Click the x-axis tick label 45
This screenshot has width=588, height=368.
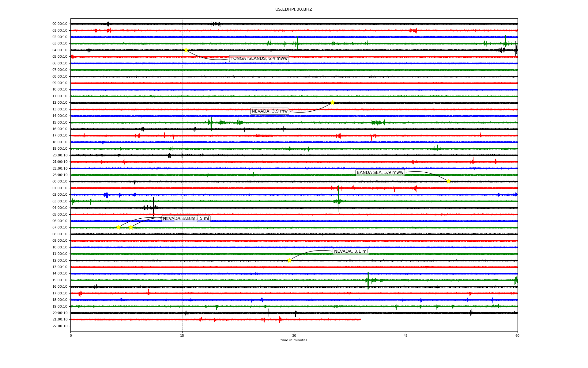click(x=406, y=335)
